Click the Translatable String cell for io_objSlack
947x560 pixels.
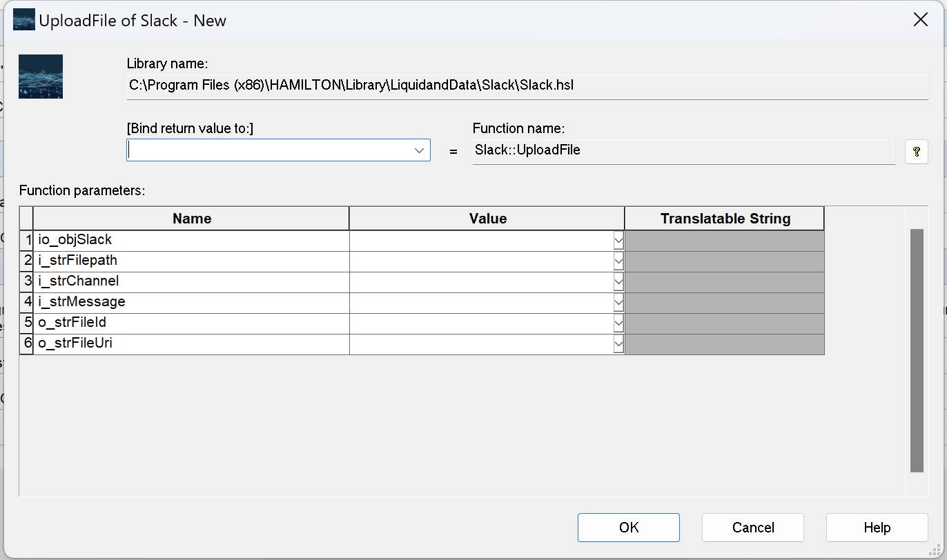(725, 241)
